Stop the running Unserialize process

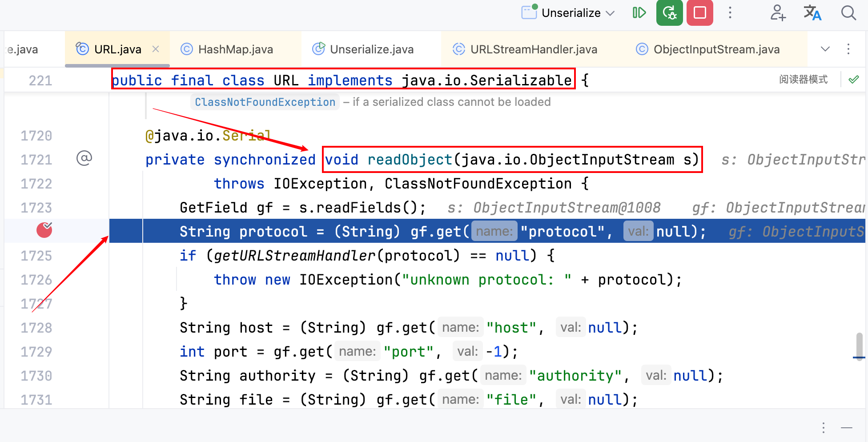(x=700, y=13)
